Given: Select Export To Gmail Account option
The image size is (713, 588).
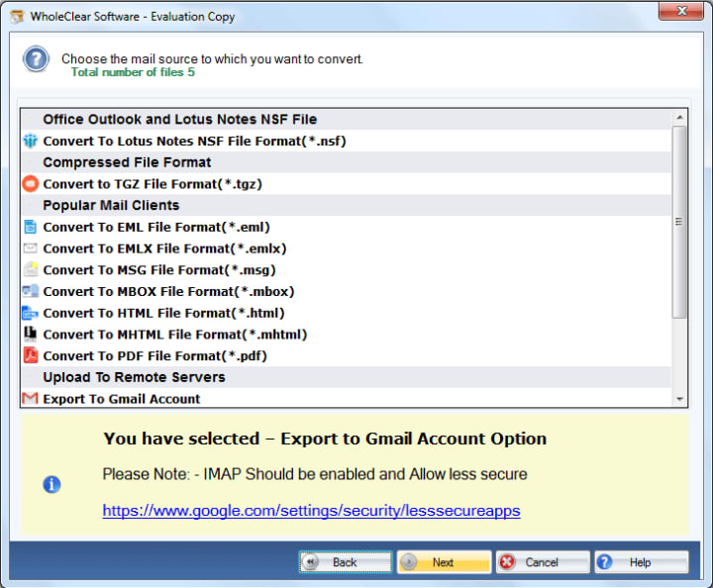Looking at the screenshot, I should pyautogui.click(x=346, y=399).
